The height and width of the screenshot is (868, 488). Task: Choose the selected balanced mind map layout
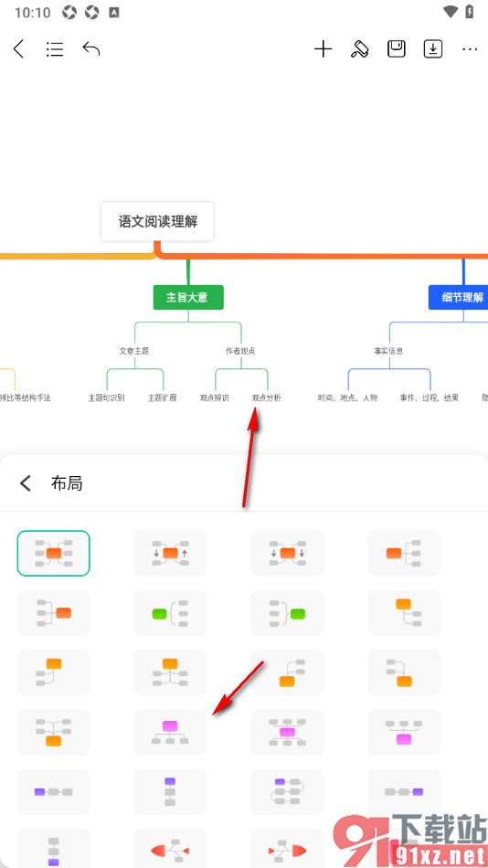point(54,553)
